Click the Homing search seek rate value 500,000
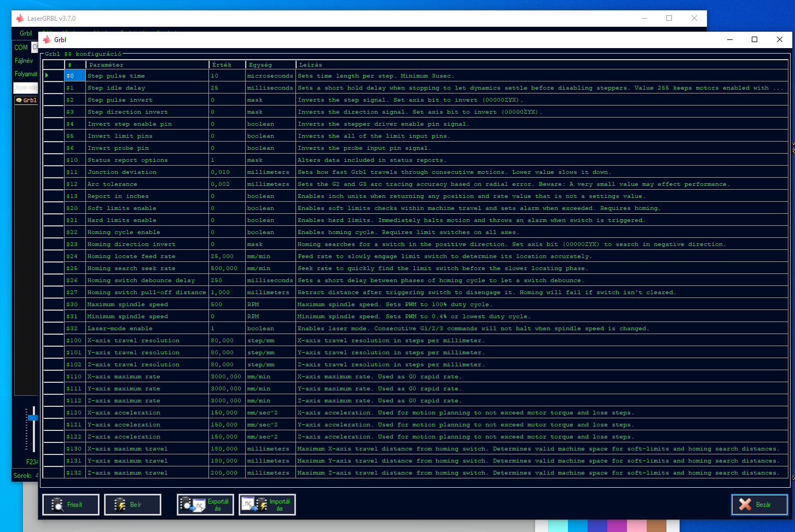Image resolution: width=795 pixels, height=532 pixels. pos(227,268)
